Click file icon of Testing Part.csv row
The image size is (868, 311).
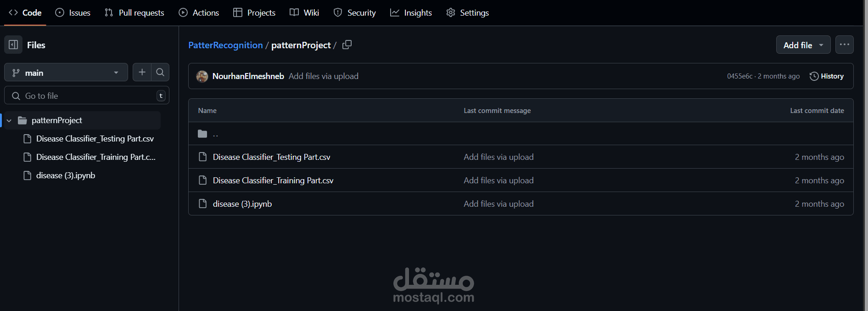(x=202, y=157)
